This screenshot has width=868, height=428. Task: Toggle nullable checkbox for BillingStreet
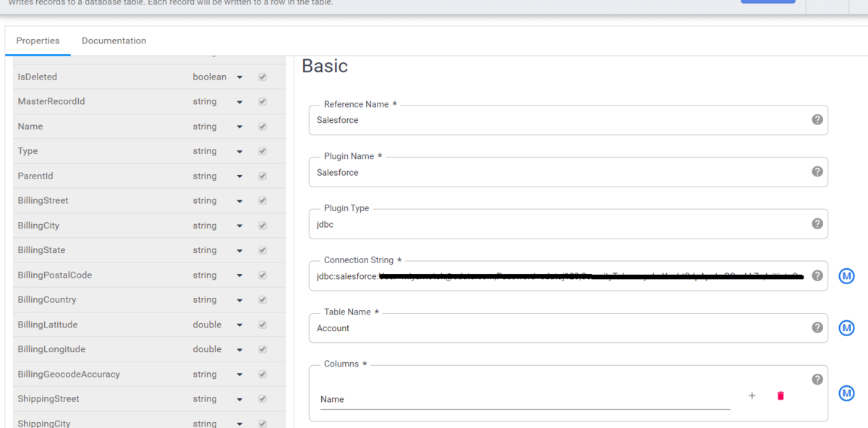tap(263, 200)
